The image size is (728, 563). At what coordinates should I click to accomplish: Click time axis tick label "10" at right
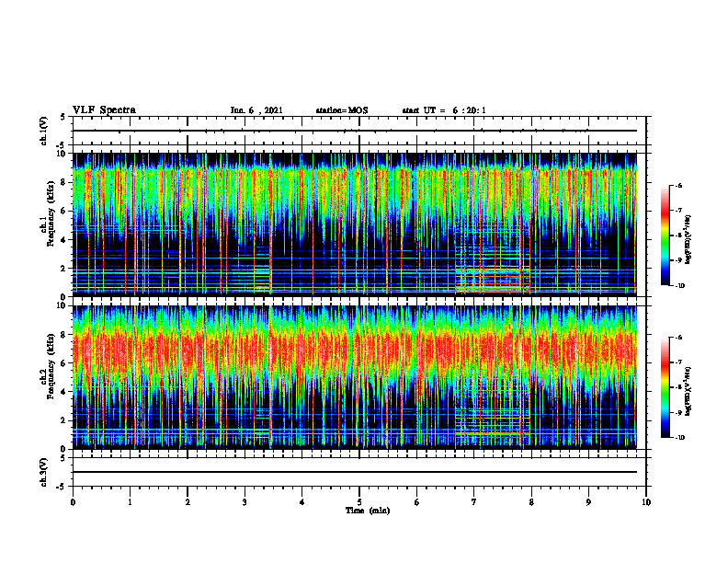coord(646,502)
